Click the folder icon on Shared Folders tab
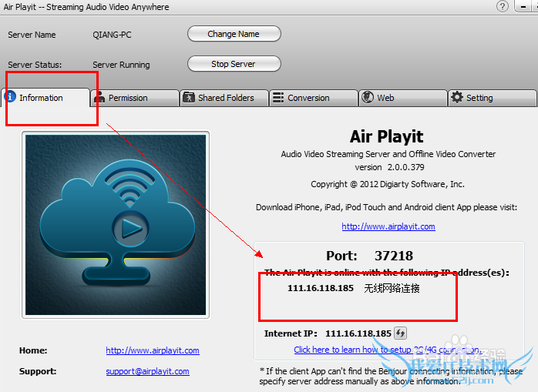 tap(189, 97)
